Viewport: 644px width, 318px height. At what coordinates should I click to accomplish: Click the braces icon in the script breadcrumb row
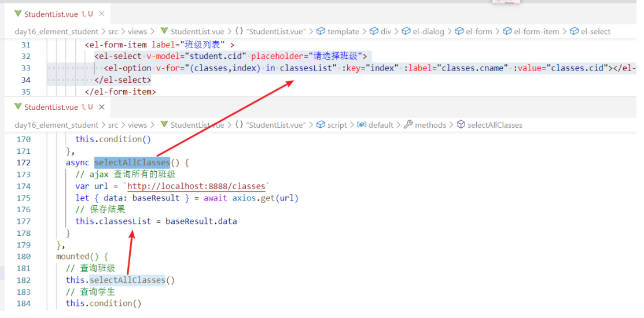point(239,125)
